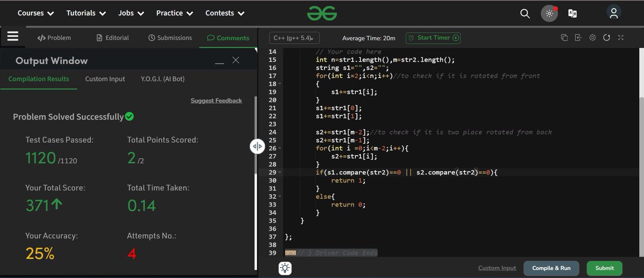Copy code using the copy icon
The image size is (644, 278).
click(x=564, y=38)
